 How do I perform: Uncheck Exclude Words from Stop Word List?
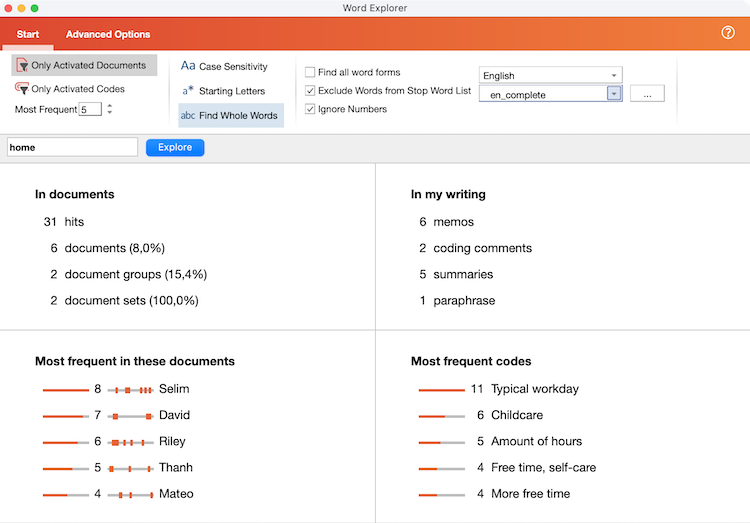(310, 91)
